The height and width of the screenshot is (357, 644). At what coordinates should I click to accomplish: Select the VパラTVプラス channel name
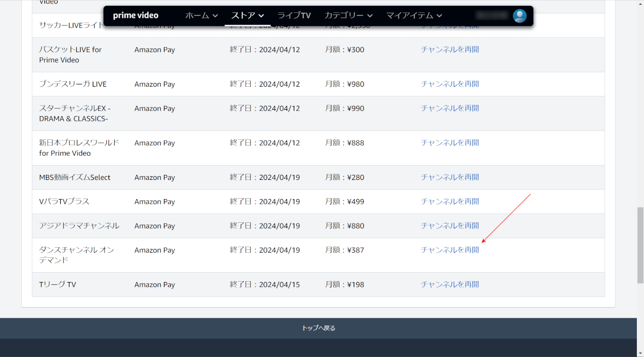64,202
